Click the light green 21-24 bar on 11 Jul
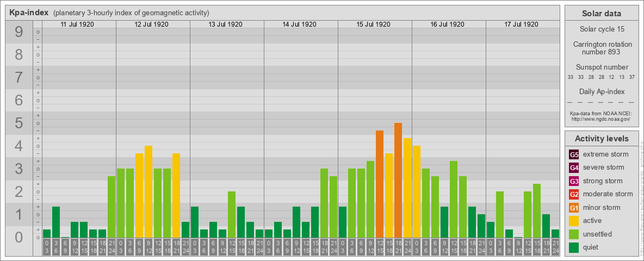This screenshot has width=644, height=261. 112,207
